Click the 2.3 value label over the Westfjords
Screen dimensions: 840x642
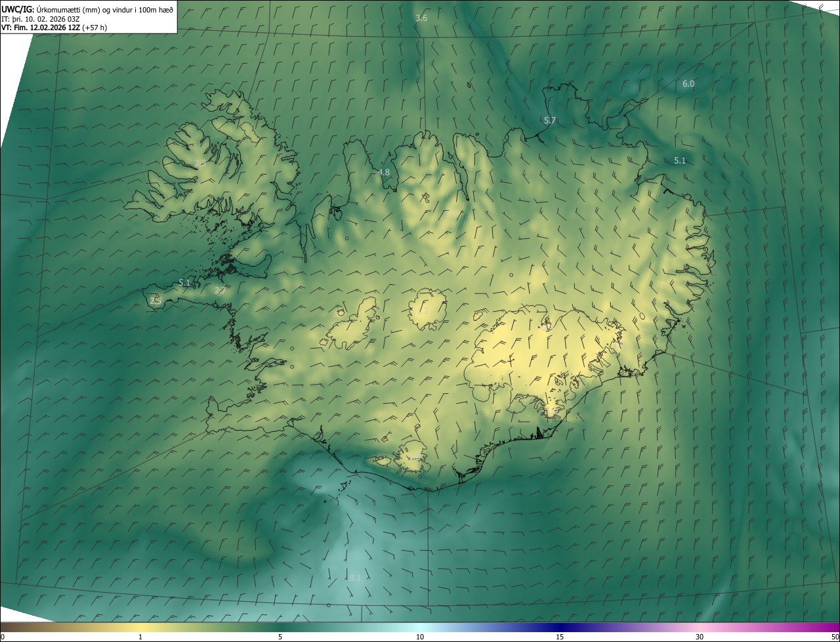(x=200, y=162)
